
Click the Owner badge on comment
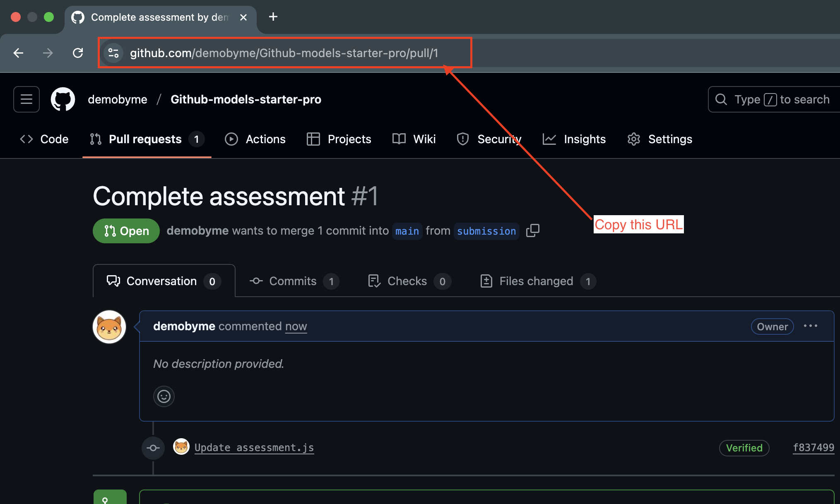click(773, 326)
